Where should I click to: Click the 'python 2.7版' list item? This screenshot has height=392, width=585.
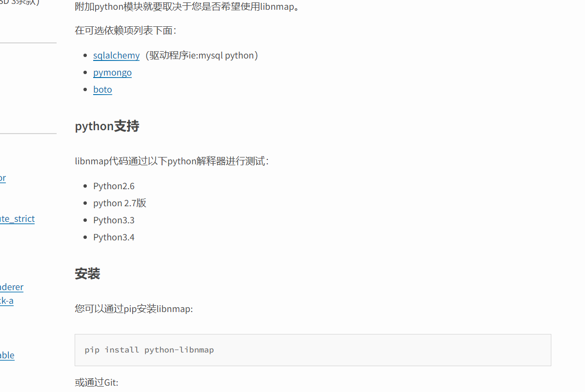pyautogui.click(x=120, y=203)
